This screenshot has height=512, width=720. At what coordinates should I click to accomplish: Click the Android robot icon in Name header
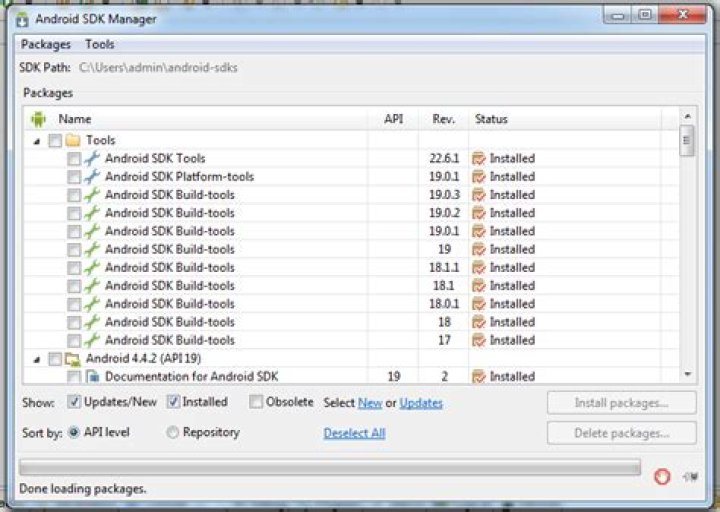coord(39,119)
